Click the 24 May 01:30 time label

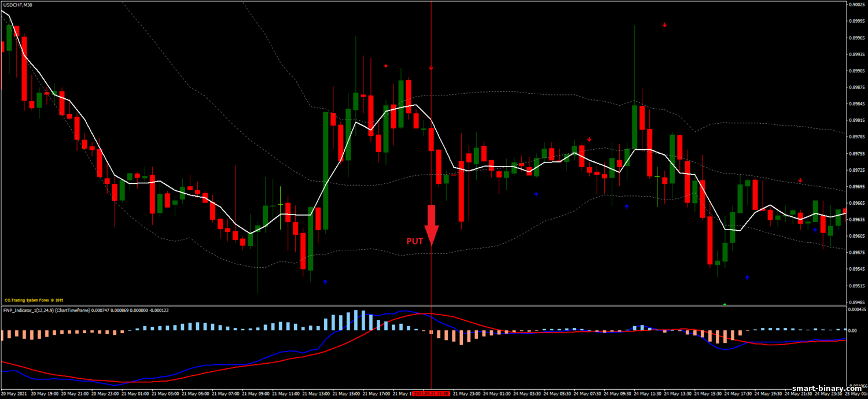pos(498,393)
